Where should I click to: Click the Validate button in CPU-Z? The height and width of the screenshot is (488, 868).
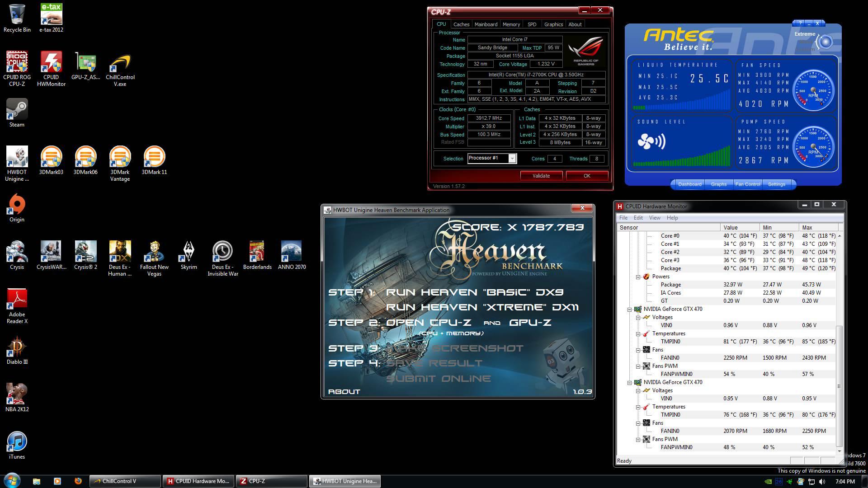coord(541,176)
